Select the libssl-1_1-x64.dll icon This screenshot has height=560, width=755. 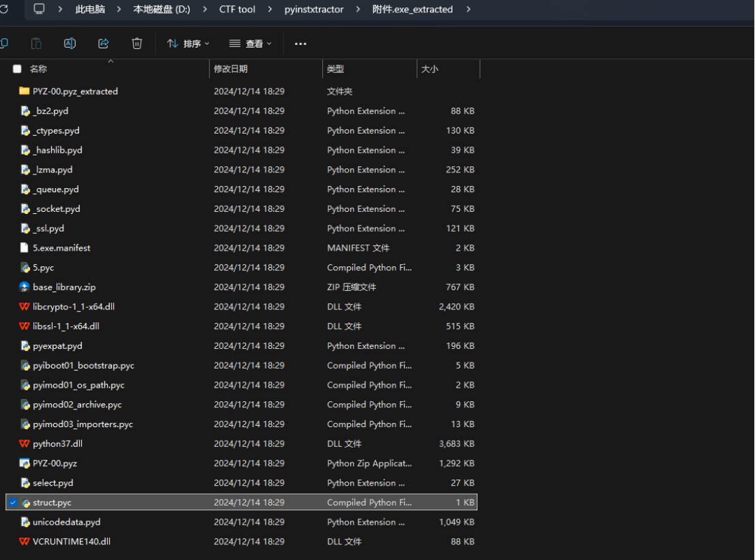24,326
